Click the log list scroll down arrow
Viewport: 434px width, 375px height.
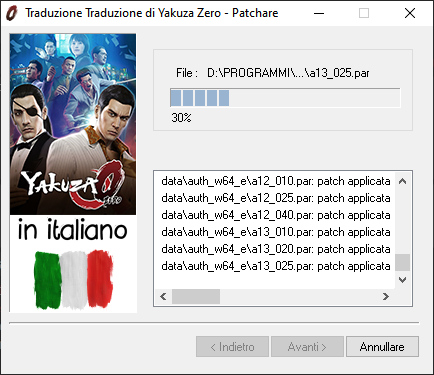(403, 280)
